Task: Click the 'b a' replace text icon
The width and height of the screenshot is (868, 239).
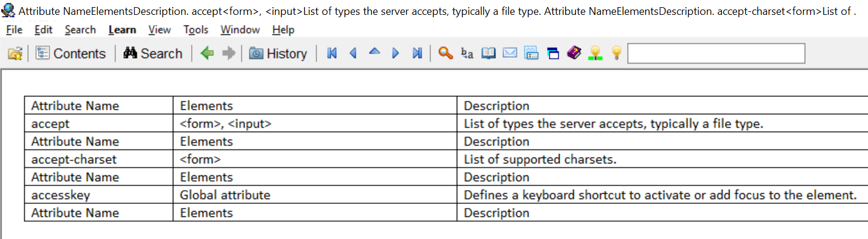Action: coord(467,54)
